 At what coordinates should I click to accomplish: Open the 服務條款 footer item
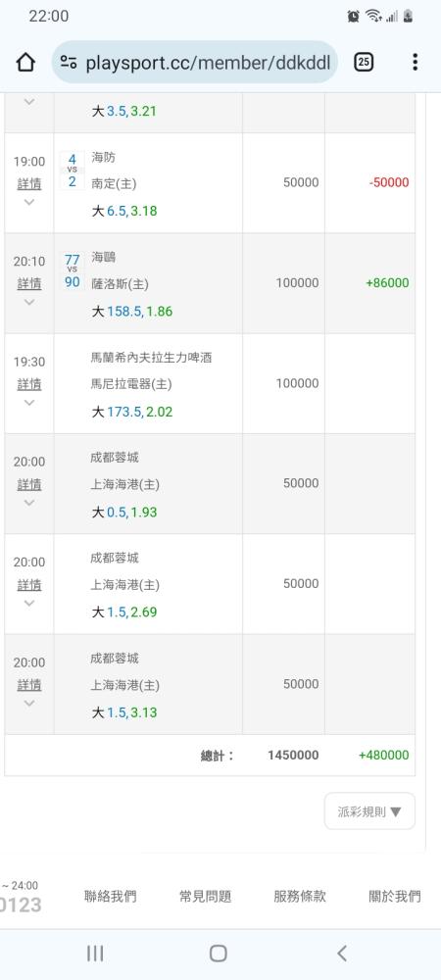[x=300, y=897]
